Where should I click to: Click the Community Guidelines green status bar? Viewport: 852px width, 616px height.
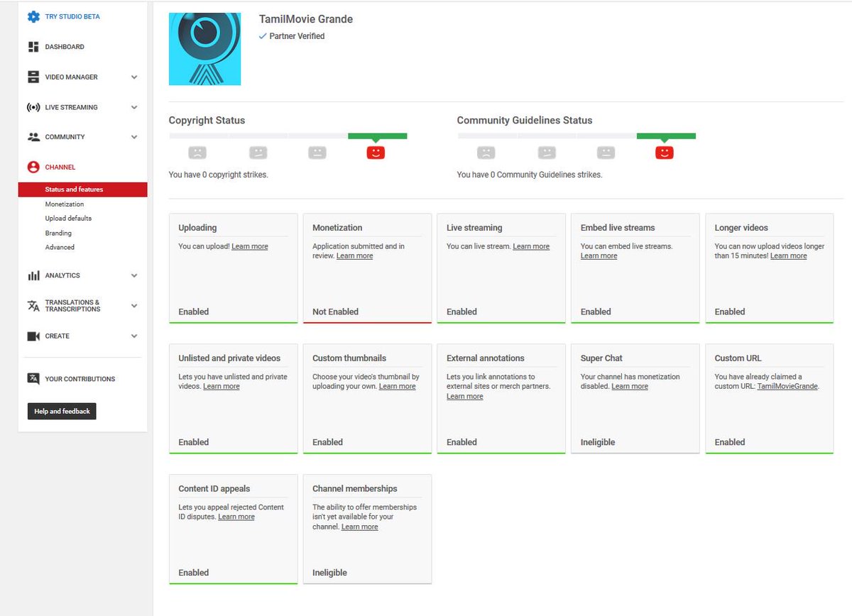666,136
